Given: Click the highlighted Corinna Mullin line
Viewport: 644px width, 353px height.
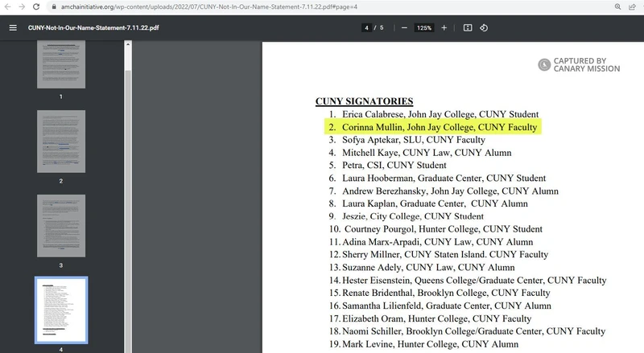Looking at the screenshot, I should click(433, 127).
